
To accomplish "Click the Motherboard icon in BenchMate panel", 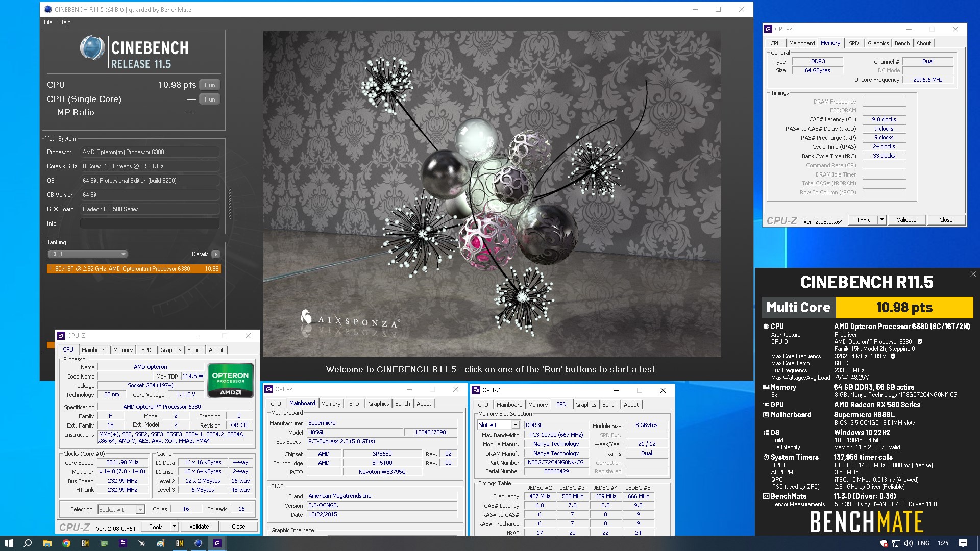I will [766, 415].
